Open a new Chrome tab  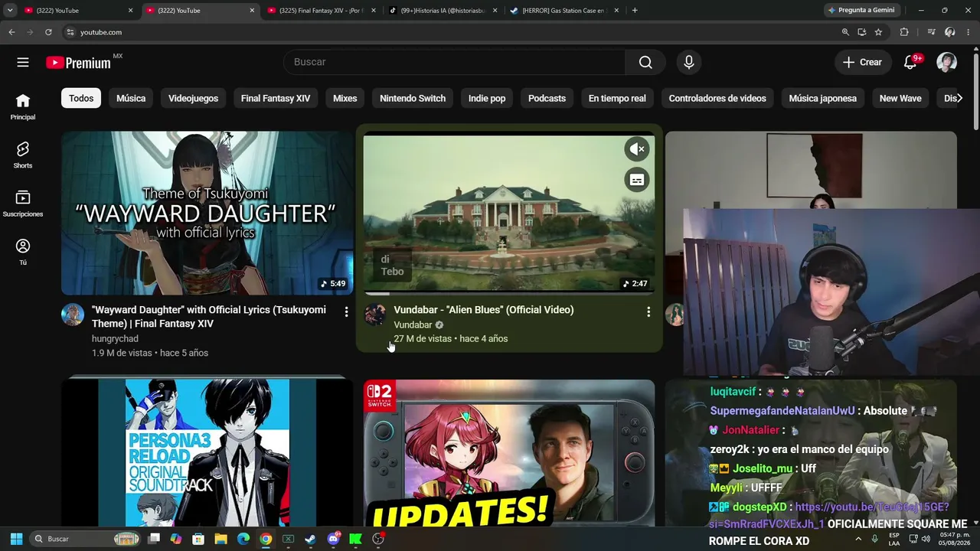(635, 11)
